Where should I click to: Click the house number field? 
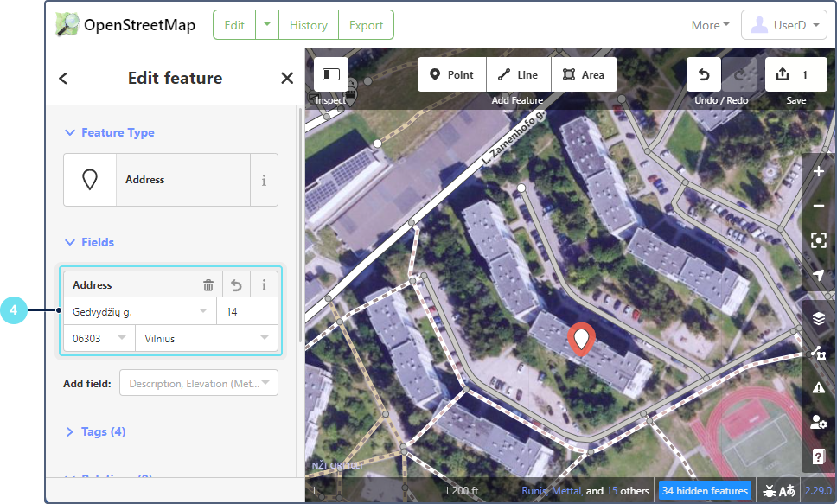(247, 311)
